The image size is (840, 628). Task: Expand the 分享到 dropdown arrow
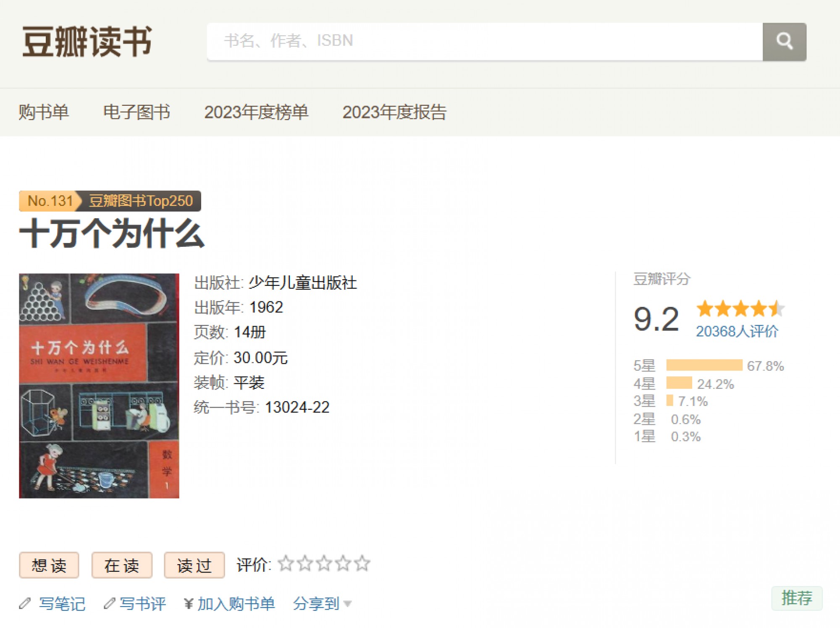347,604
